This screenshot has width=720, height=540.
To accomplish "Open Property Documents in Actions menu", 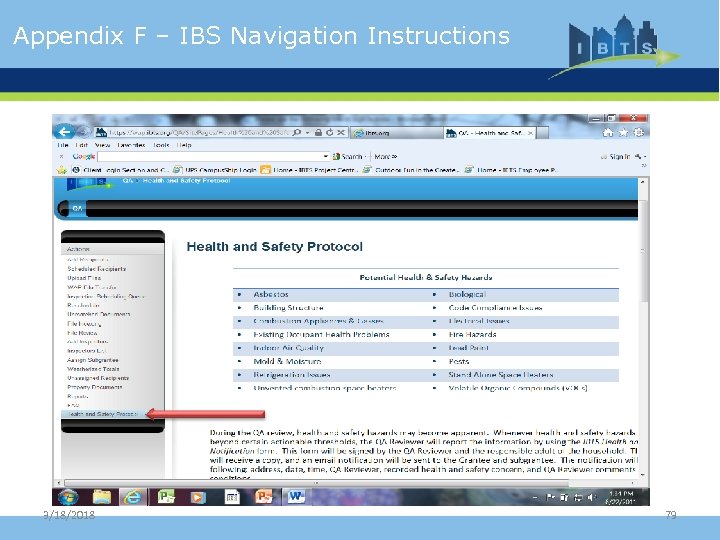I will click(95, 387).
